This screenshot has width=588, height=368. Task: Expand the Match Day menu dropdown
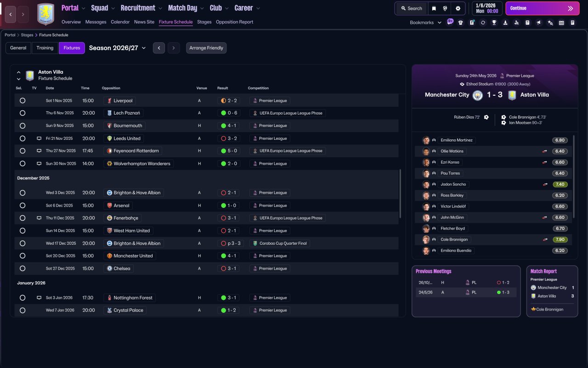202,8
